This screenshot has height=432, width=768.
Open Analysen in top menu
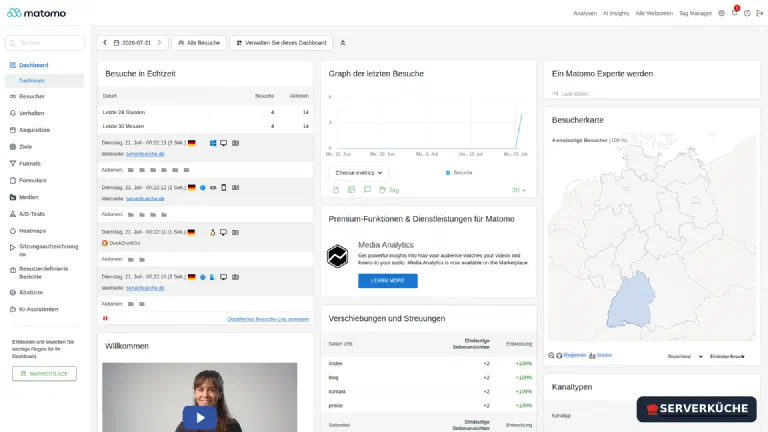pyautogui.click(x=585, y=13)
